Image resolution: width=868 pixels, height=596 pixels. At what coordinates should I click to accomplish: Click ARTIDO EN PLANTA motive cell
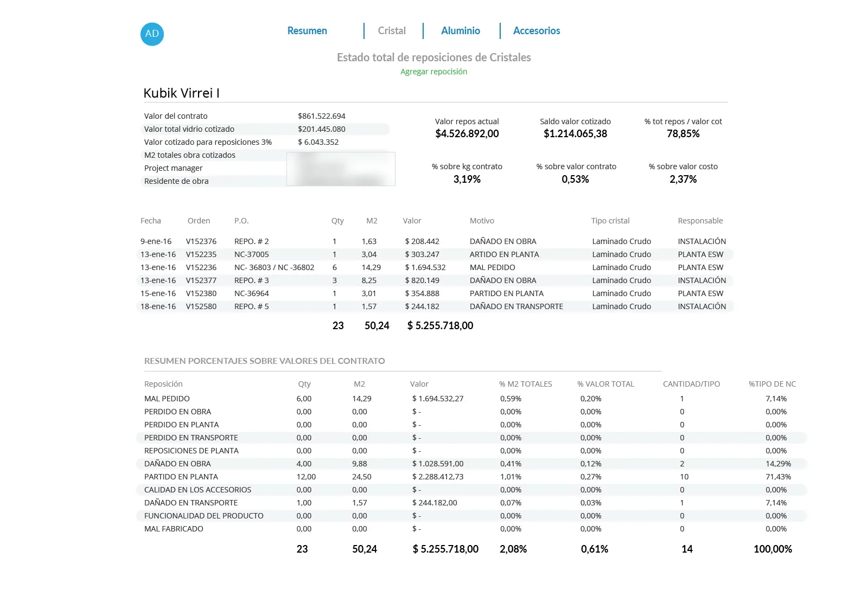(505, 254)
